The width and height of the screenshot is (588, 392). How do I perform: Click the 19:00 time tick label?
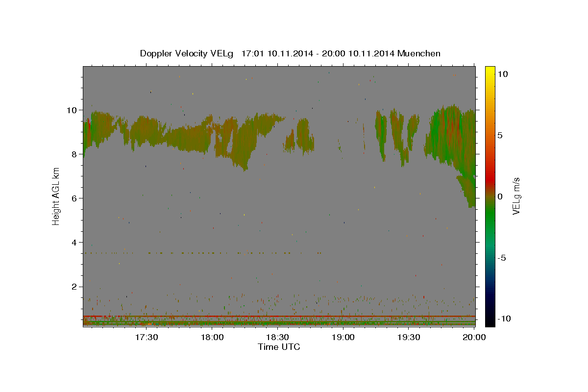[x=343, y=337]
